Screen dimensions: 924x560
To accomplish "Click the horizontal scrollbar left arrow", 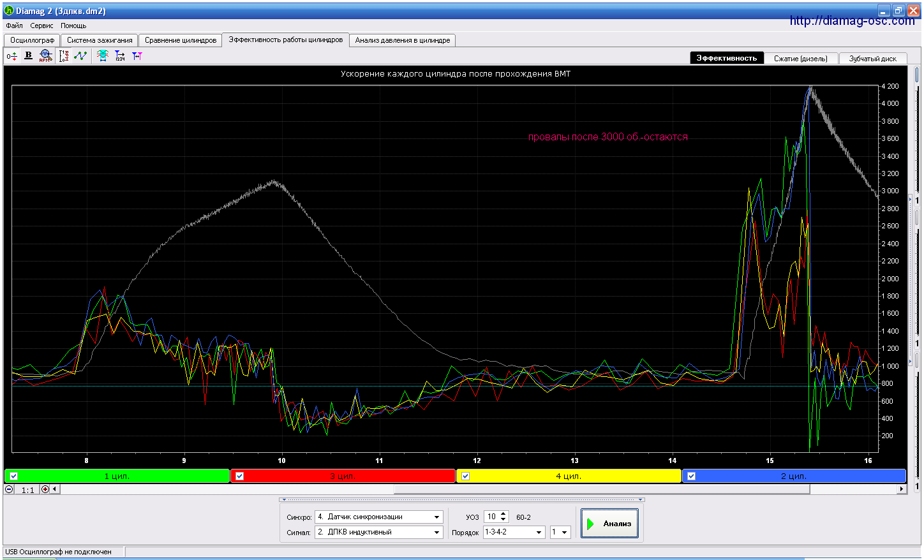I will pyautogui.click(x=55, y=489).
